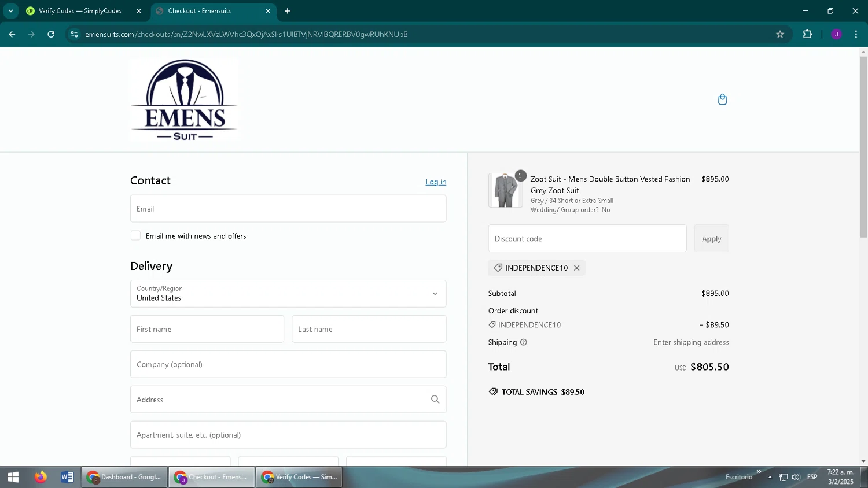Click the browser address bar URL

coord(247,34)
